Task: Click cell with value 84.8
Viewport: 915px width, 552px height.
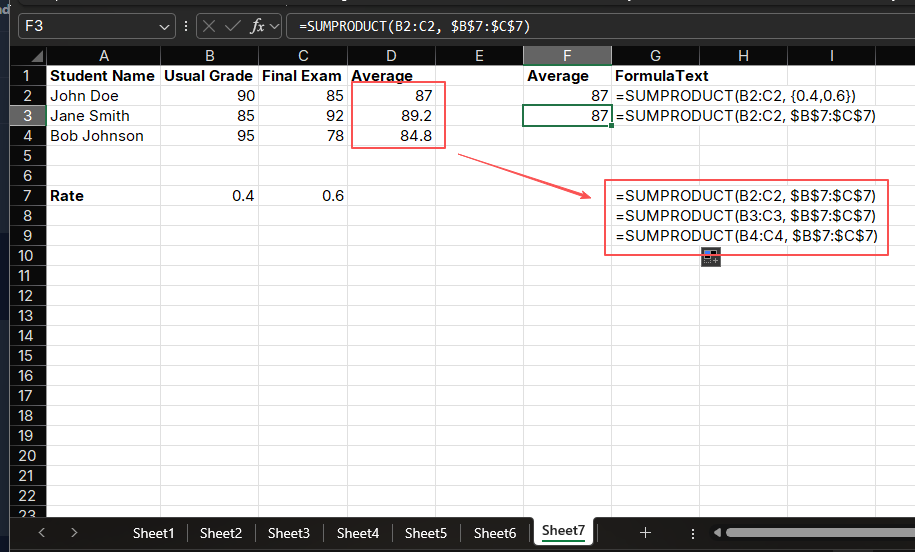Action: [391, 135]
